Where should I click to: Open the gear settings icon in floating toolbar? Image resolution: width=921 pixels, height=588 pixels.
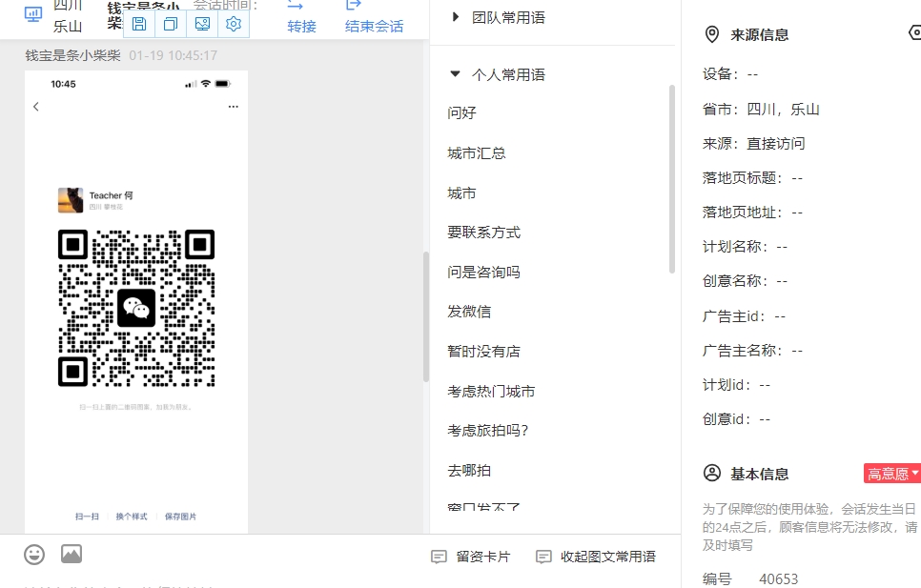(234, 24)
